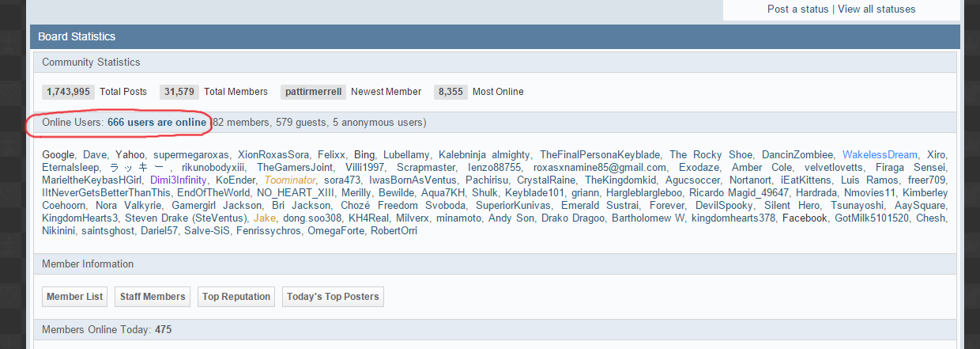980x349 pixels.
Task: Click the KingdomHearts3 username
Action: pyautogui.click(x=81, y=218)
